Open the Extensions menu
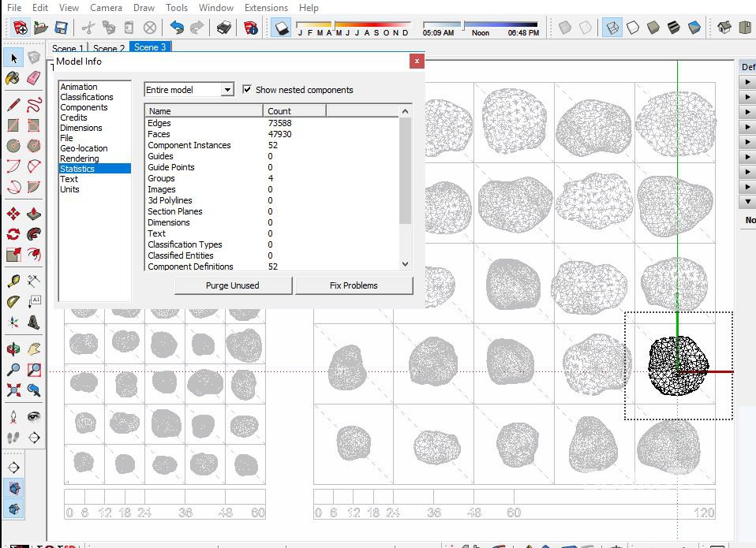The width and height of the screenshot is (756, 548). pyautogui.click(x=266, y=8)
